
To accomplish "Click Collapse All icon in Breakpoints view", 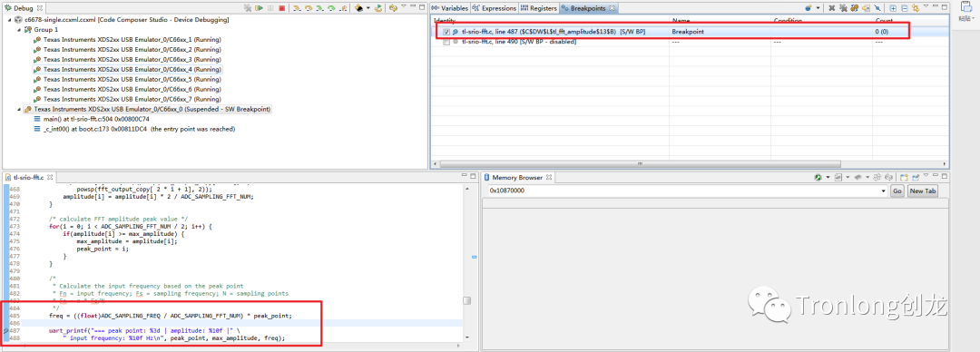I will (905, 8).
